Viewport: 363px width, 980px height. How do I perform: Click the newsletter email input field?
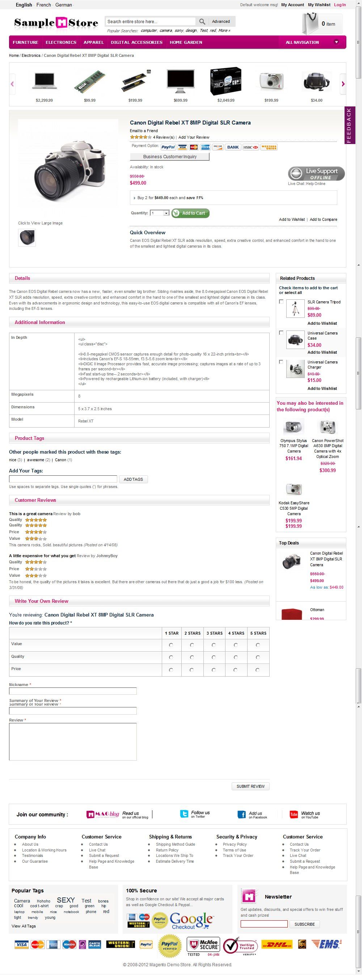[264, 924]
